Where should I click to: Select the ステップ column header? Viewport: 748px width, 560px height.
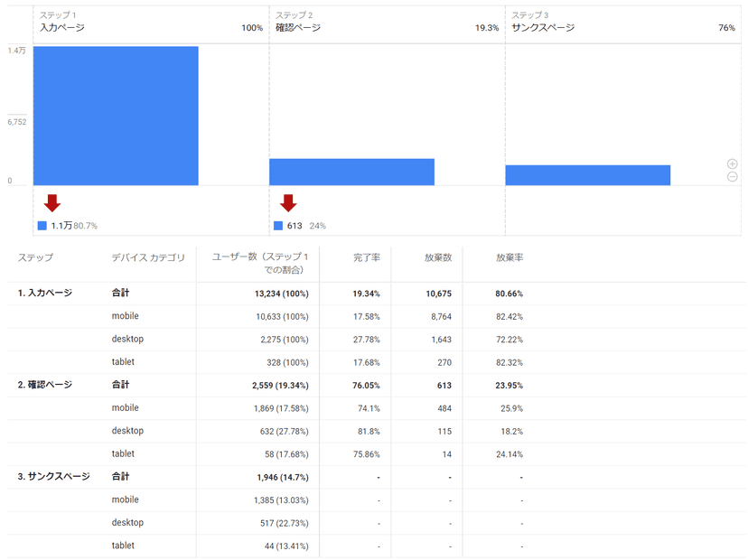[35, 257]
